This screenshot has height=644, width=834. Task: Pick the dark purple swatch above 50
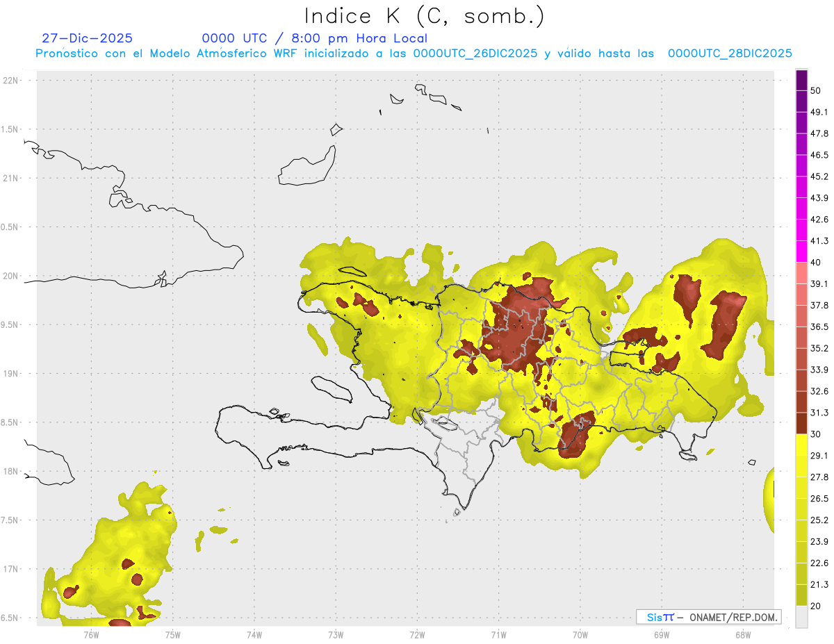click(x=801, y=80)
